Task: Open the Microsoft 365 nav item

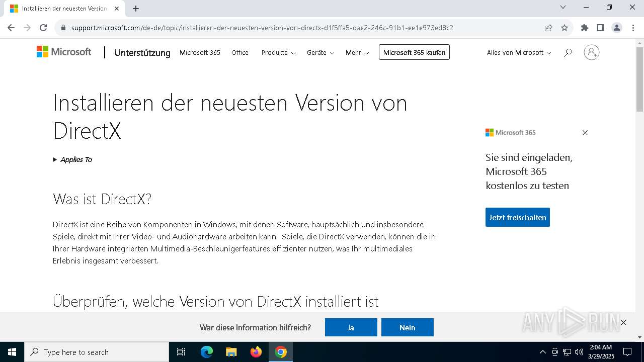Action: coord(200,52)
